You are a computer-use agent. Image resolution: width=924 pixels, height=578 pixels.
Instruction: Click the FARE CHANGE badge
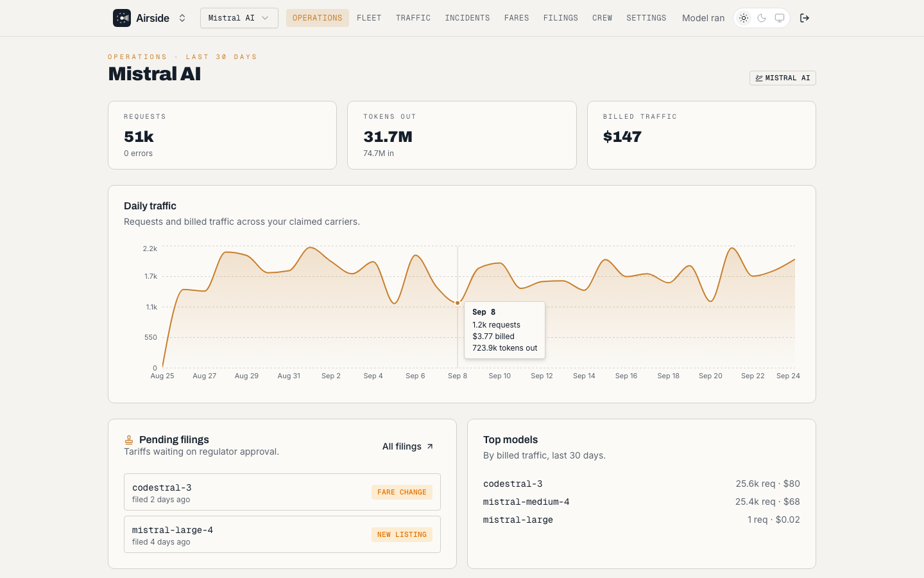[402, 492]
